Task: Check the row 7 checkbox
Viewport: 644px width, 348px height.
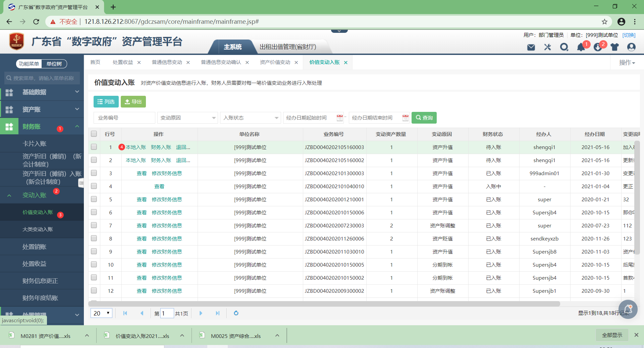Action: 94,225
